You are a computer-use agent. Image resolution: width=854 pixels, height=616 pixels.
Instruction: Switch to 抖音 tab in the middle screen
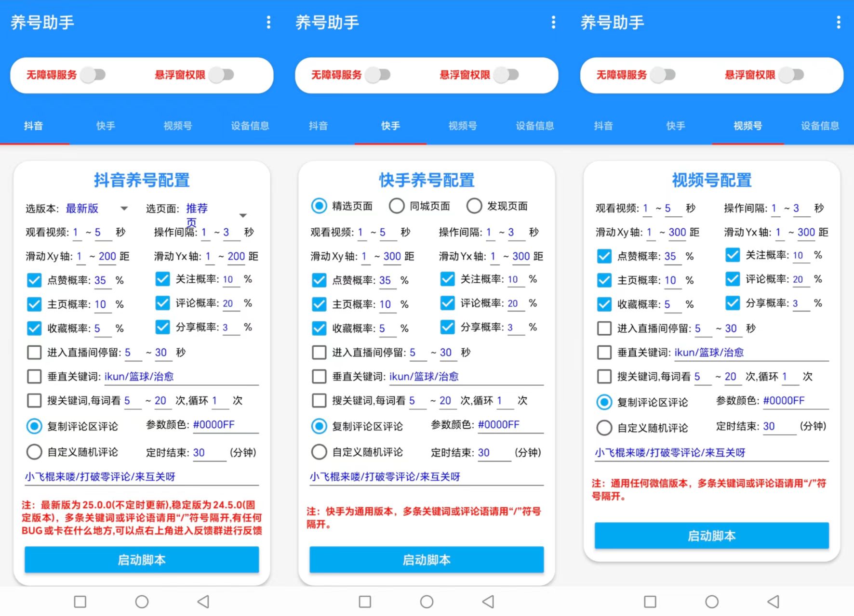click(x=318, y=126)
